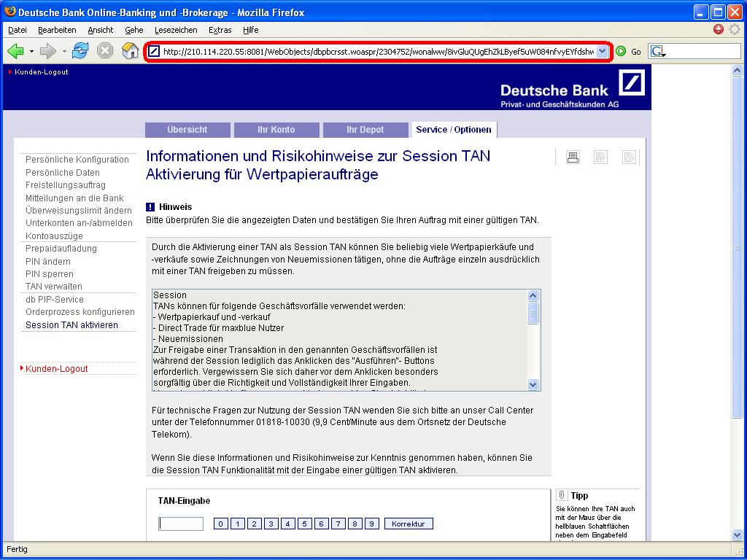Click the site icon in the address bar
The height and width of the screenshot is (560, 747).
[153, 51]
